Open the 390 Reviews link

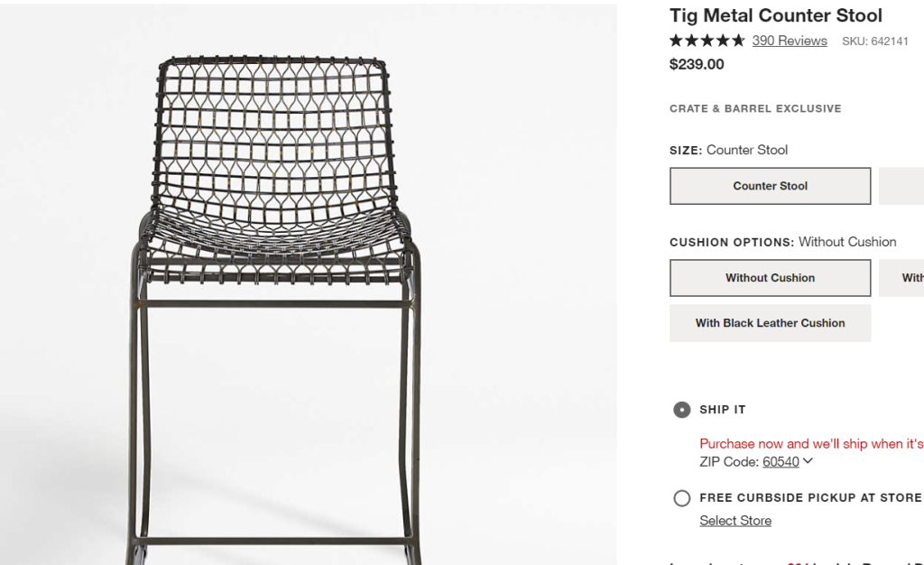point(790,41)
